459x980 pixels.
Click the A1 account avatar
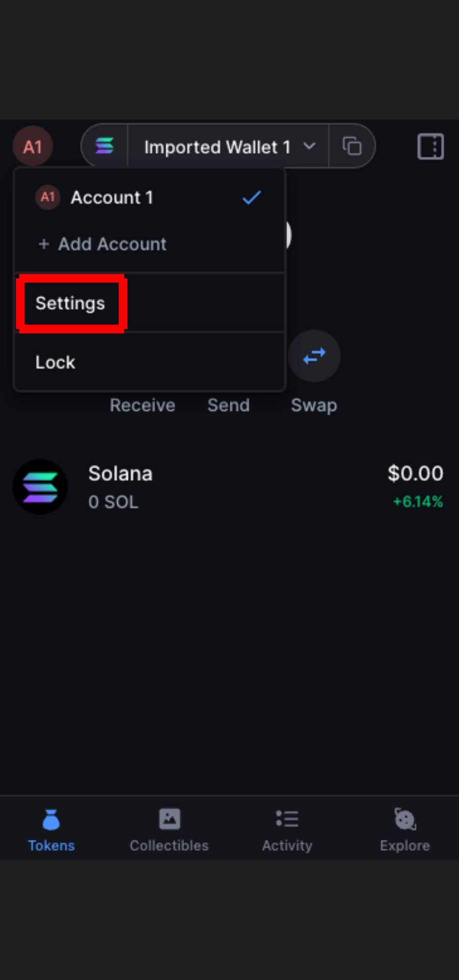point(33,146)
